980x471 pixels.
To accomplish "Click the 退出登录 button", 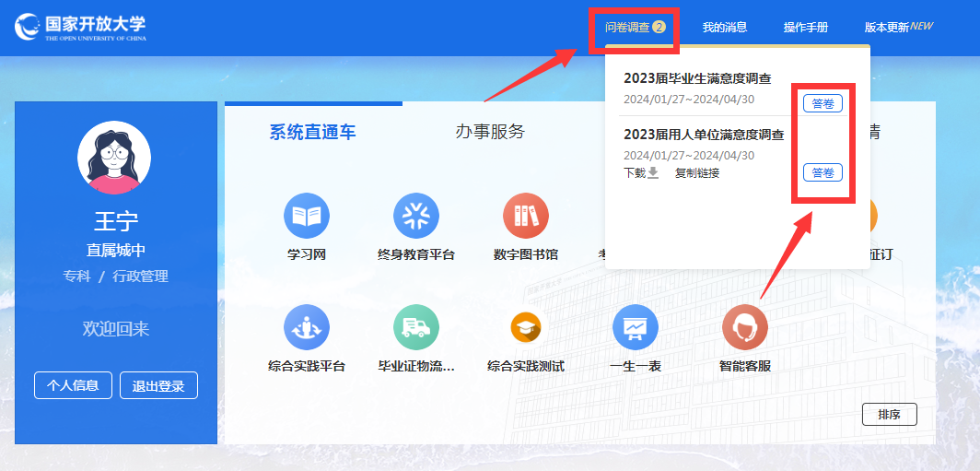I will tap(158, 385).
